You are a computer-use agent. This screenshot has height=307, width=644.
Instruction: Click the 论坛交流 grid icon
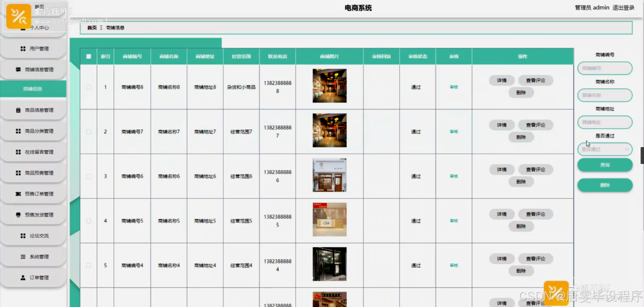[23, 235]
